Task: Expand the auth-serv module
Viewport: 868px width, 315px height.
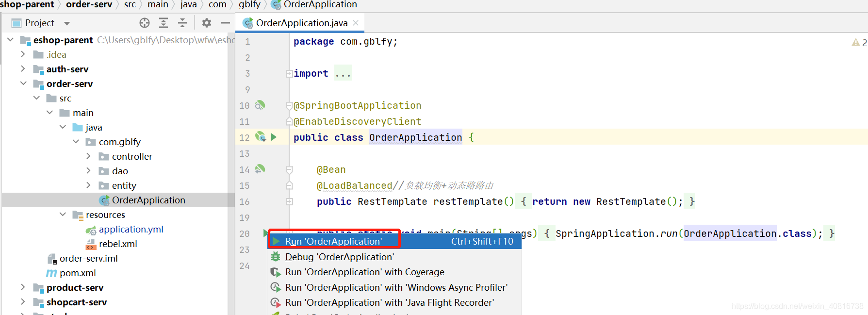Action: point(23,69)
